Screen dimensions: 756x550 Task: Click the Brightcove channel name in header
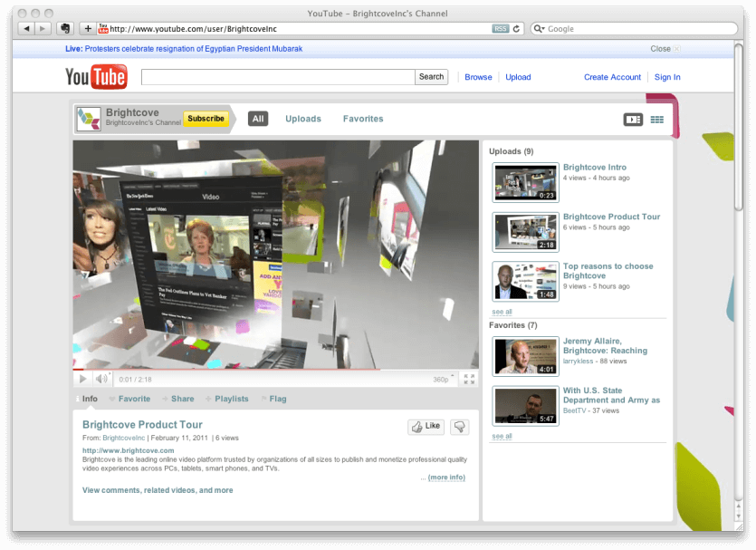(x=132, y=112)
